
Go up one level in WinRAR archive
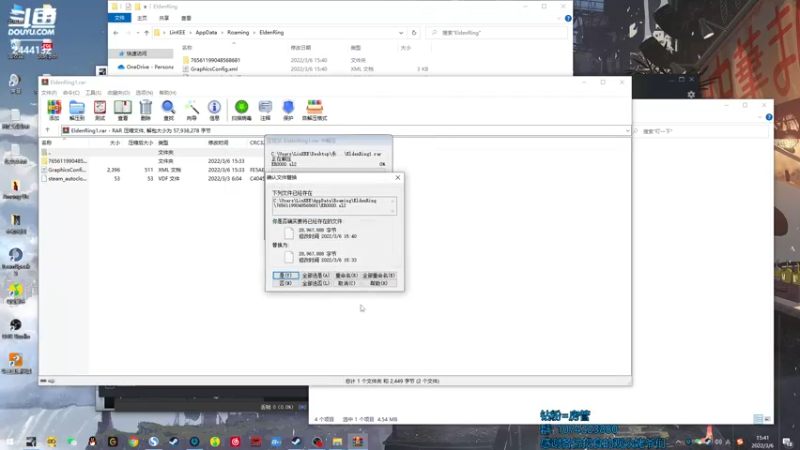[x=47, y=131]
